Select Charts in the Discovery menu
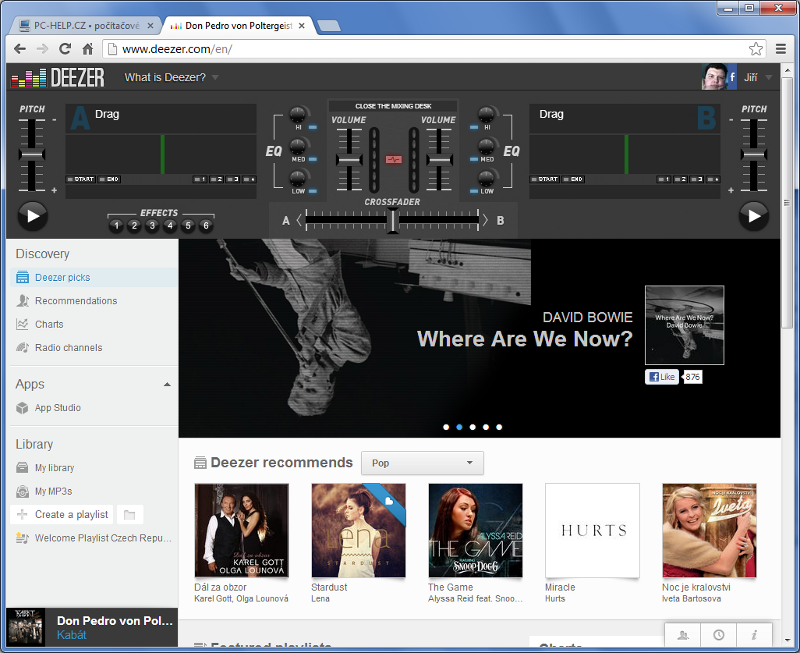Screen dimensions: 800x653 click(49, 324)
